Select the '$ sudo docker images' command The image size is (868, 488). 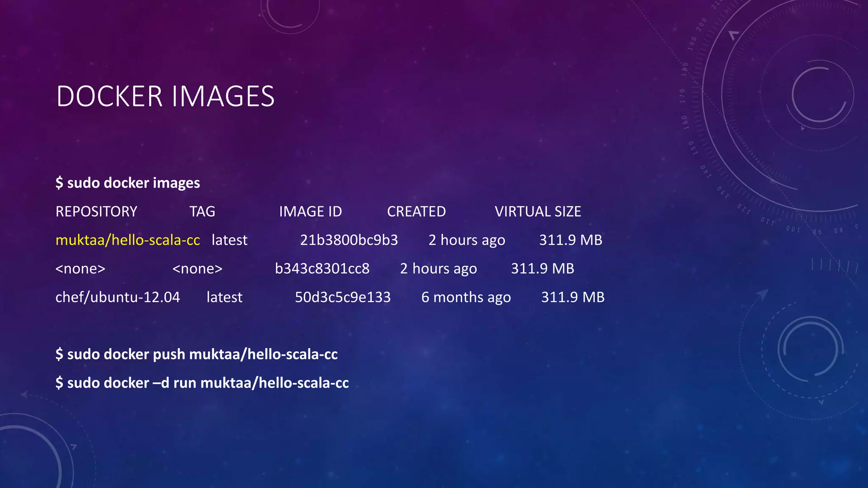tap(128, 183)
